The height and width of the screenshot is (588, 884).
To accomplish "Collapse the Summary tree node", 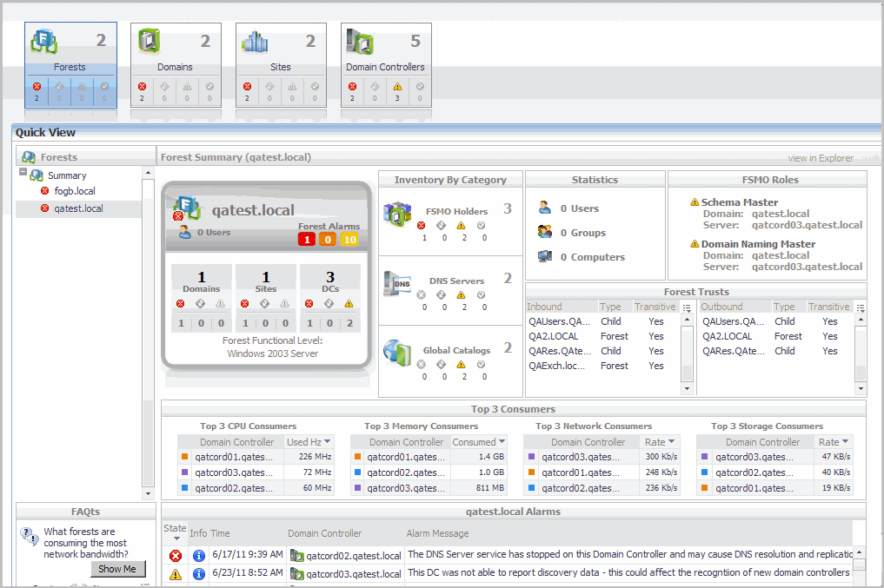I will click(x=23, y=173).
